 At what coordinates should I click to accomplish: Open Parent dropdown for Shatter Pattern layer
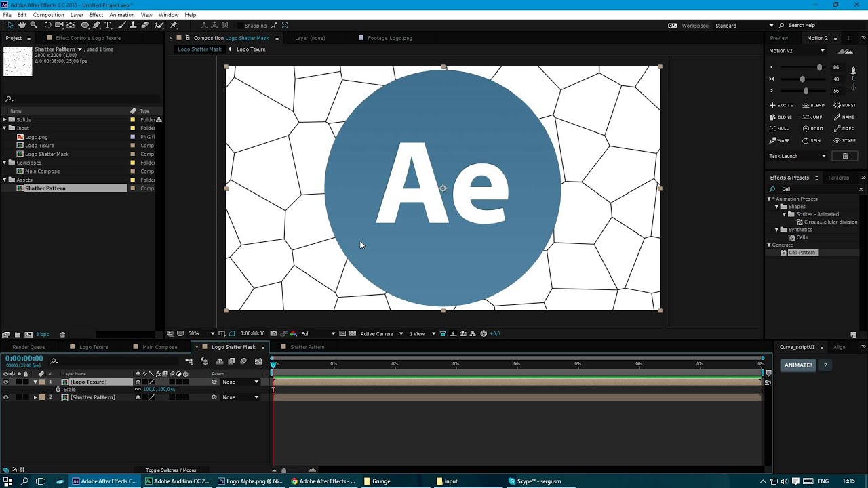[x=241, y=397]
